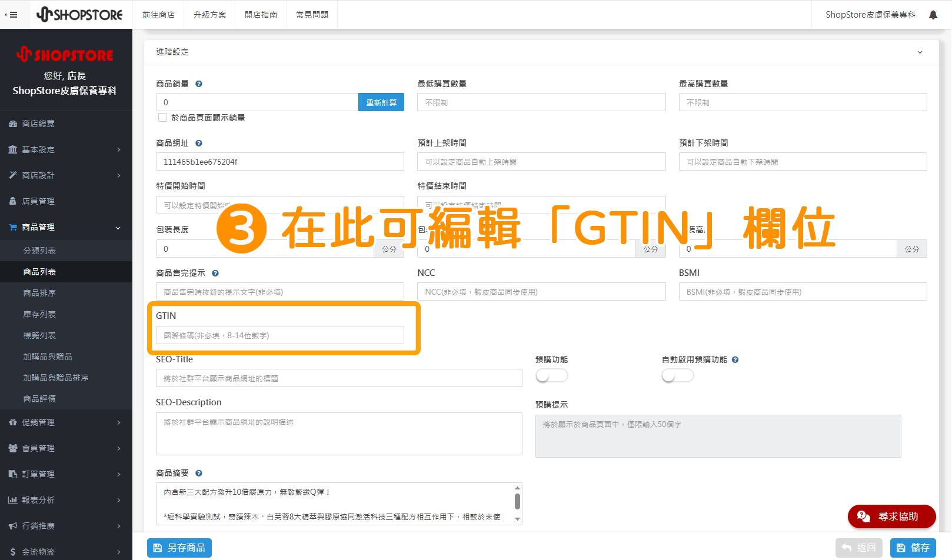Expand 會員管理 sidebar submenu arrow

[x=119, y=449]
